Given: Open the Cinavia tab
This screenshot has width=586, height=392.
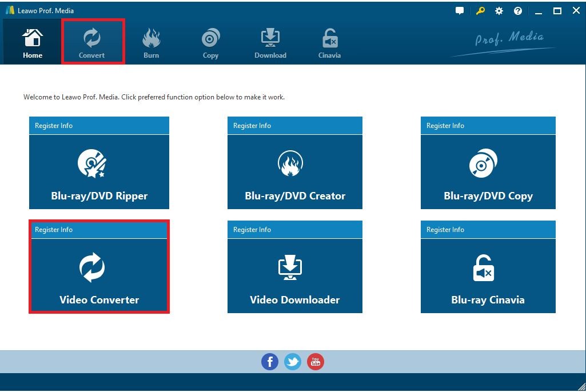Looking at the screenshot, I should coord(329,43).
